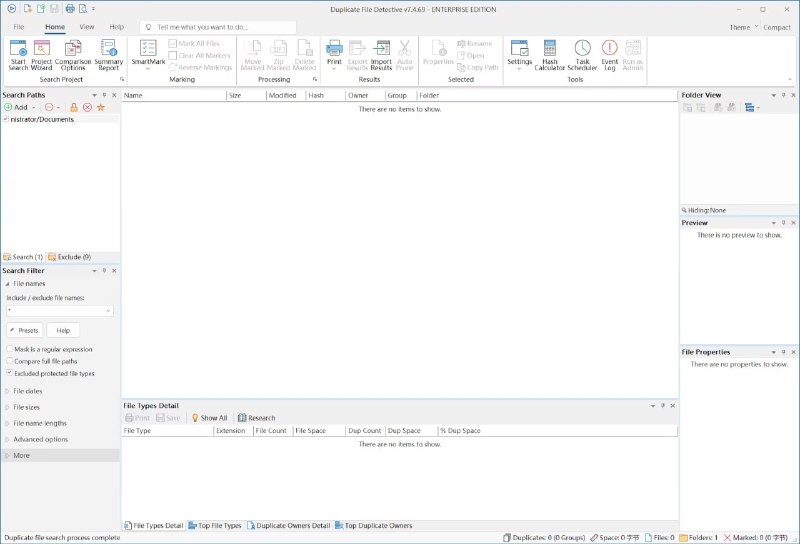This screenshot has height=544, width=800.
Task: Click the Hash column header
Action: click(x=326, y=95)
